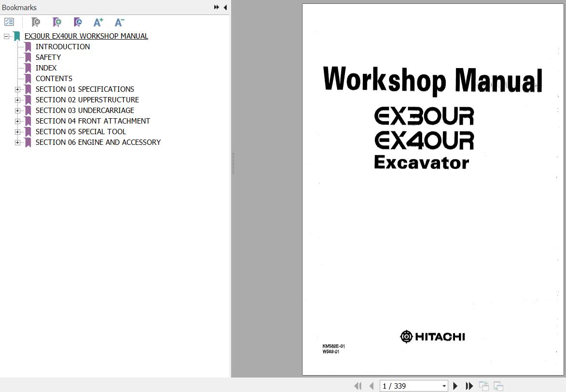
Task: Open the page number dropdown arrow
Action: (444, 386)
